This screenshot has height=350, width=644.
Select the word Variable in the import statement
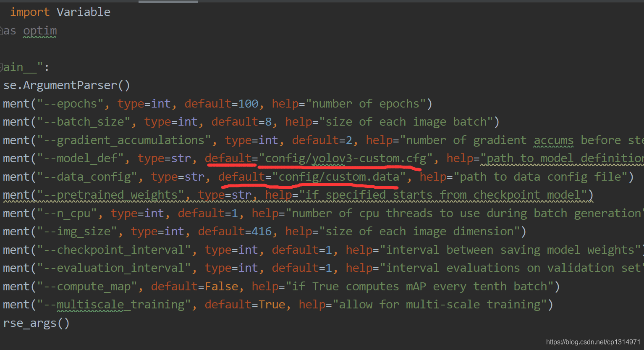83,12
